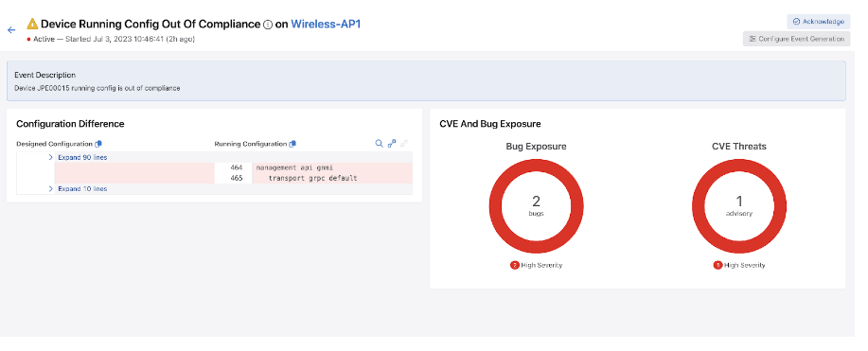
Task: Click the greyed collapse diff icon
Action: pos(404,144)
